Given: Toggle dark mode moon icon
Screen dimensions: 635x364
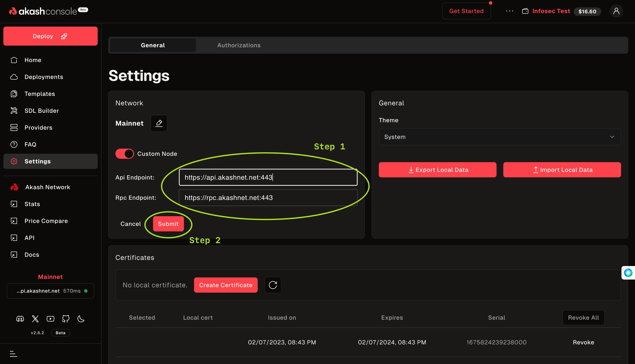Looking at the screenshot, I should pos(81,319).
